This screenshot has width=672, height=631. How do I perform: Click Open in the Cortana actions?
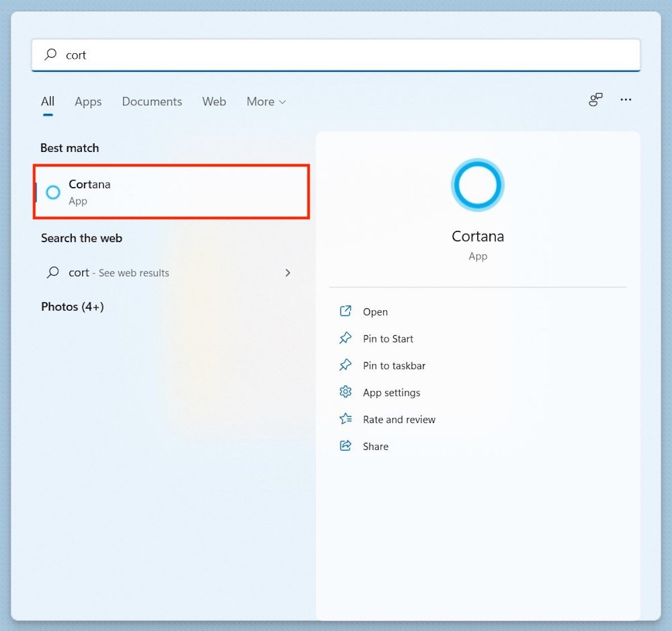[375, 312]
